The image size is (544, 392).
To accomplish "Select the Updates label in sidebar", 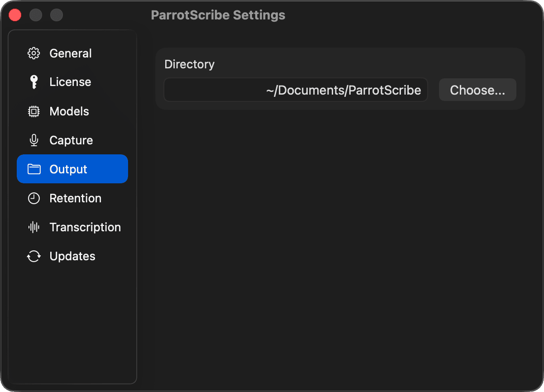I will tap(72, 256).
